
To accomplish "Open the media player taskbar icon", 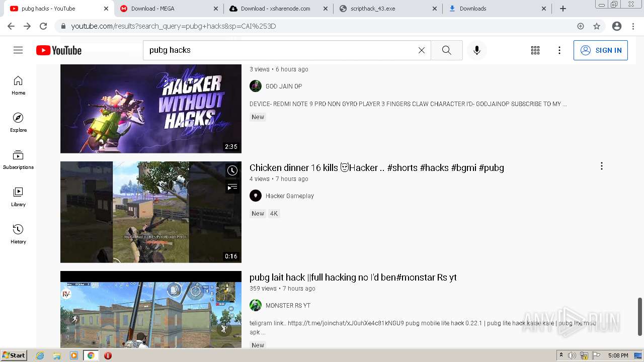I will pos(74,355).
